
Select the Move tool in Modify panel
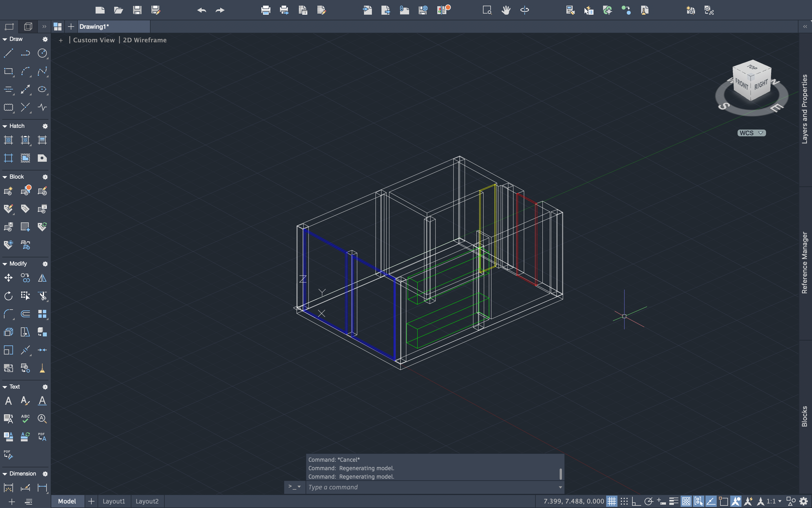pyautogui.click(x=8, y=278)
